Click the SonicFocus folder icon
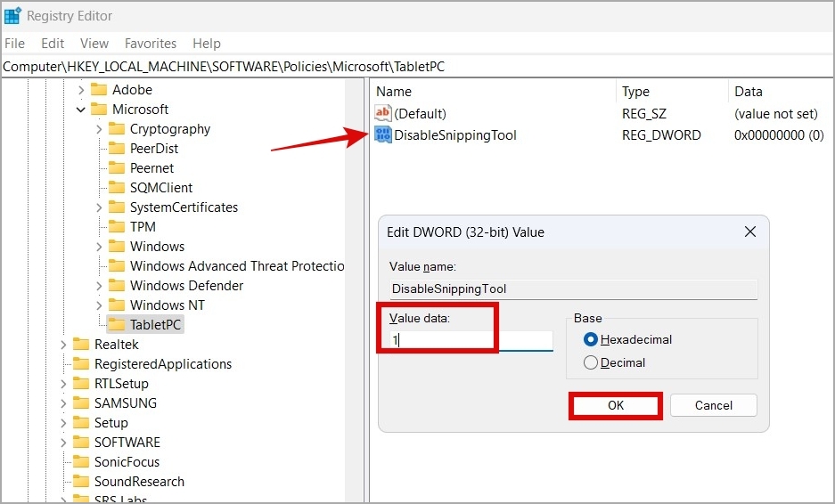 (x=80, y=462)
